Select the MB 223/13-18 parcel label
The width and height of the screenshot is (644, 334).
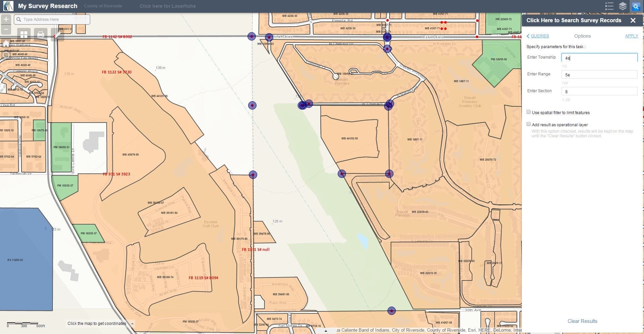[428, 273]
